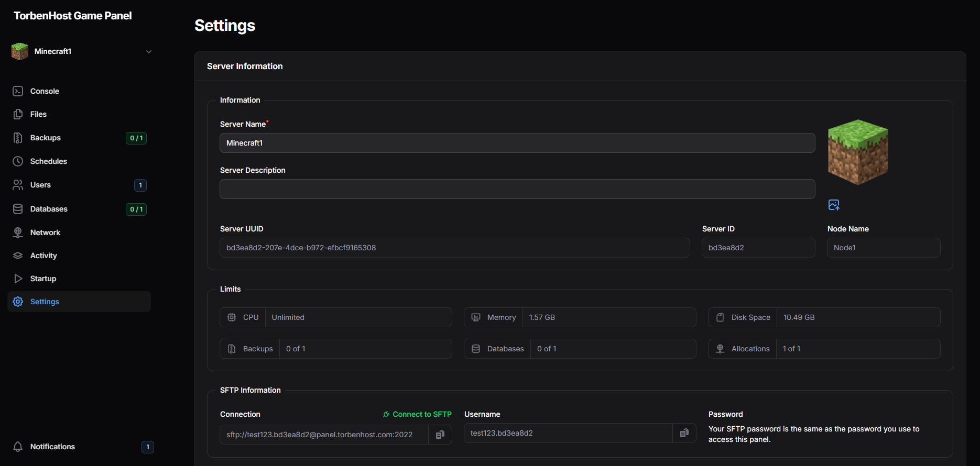This screenshot has width=980, height=466.
Task: Click the Schedules clock icon
Action: point(18,161)
